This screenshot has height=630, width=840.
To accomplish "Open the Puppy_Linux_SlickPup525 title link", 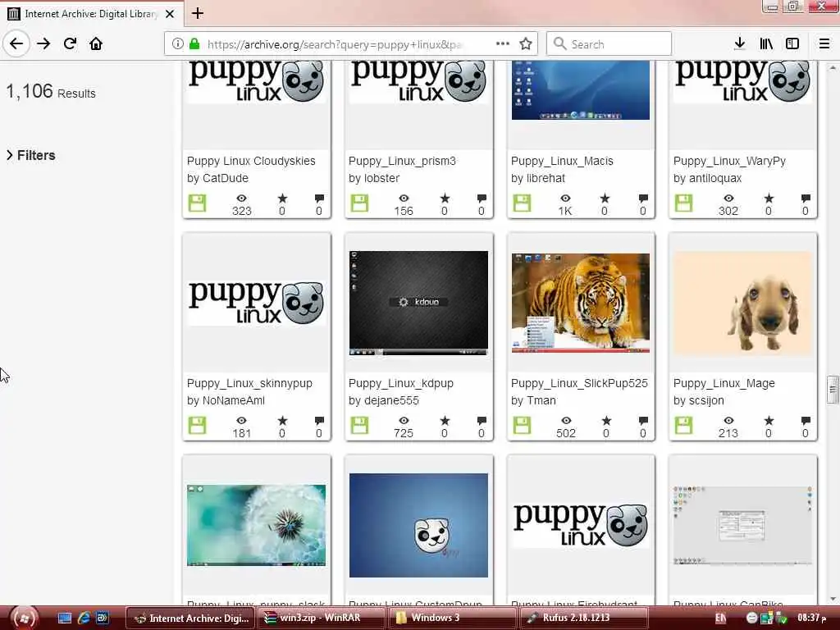I will (579, 384).
